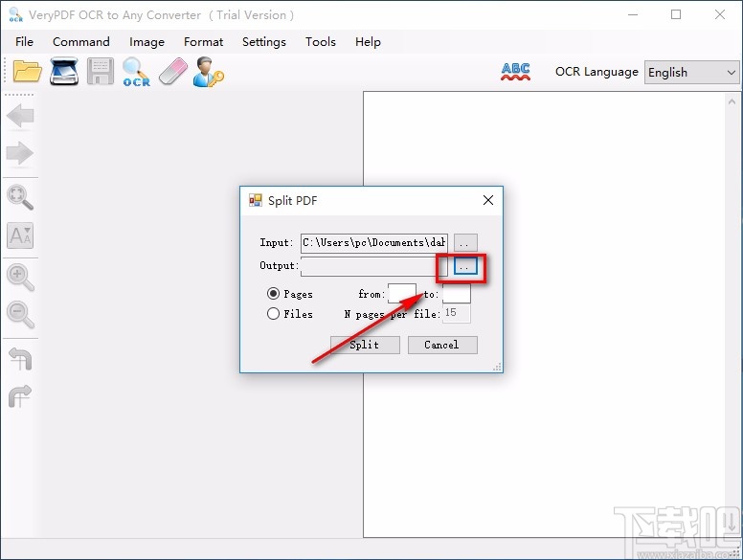
Task: Click the 'from' page number field
Action: (x=402, y=294)
